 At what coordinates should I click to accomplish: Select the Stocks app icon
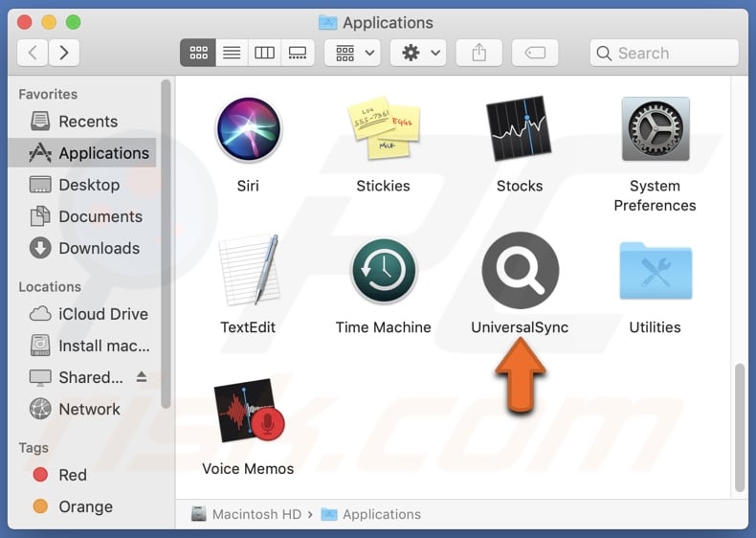[x=519, y=128]
